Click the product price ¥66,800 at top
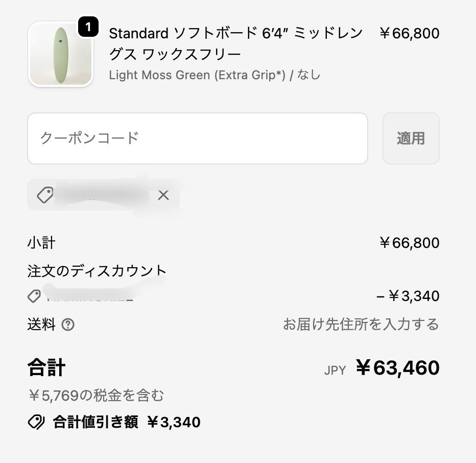This screenshot has height=463, width=476. coord(409,34)
